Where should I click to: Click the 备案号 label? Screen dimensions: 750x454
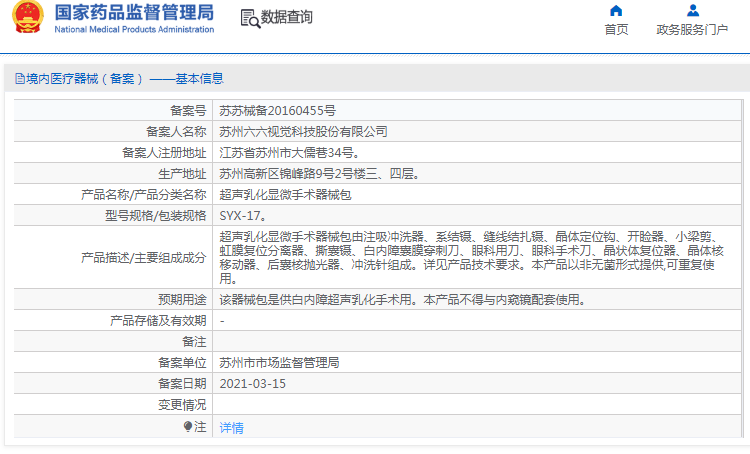(188, 111)
